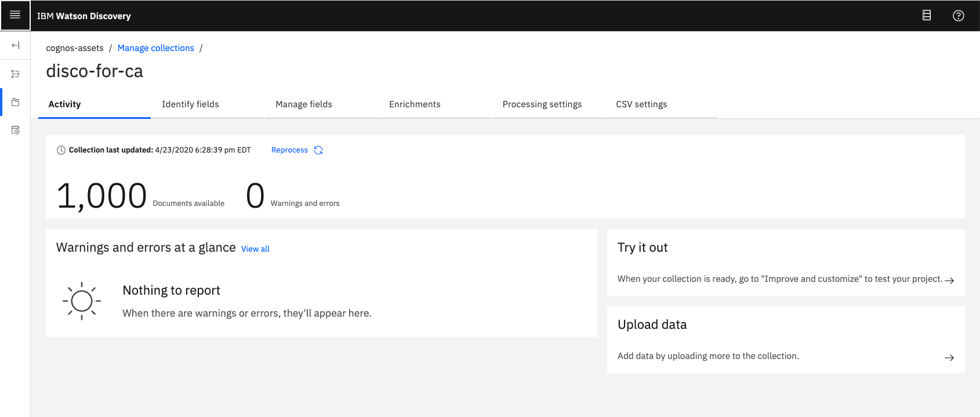980x417 pixels.
Task: Open the Try it out card
Action: click(786, 262)
